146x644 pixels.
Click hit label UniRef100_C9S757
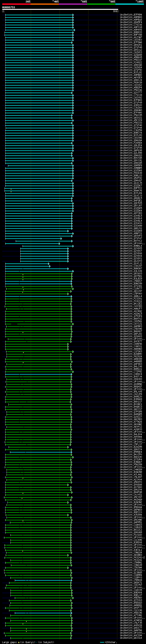pyautogui.click(x=131, y=585)
